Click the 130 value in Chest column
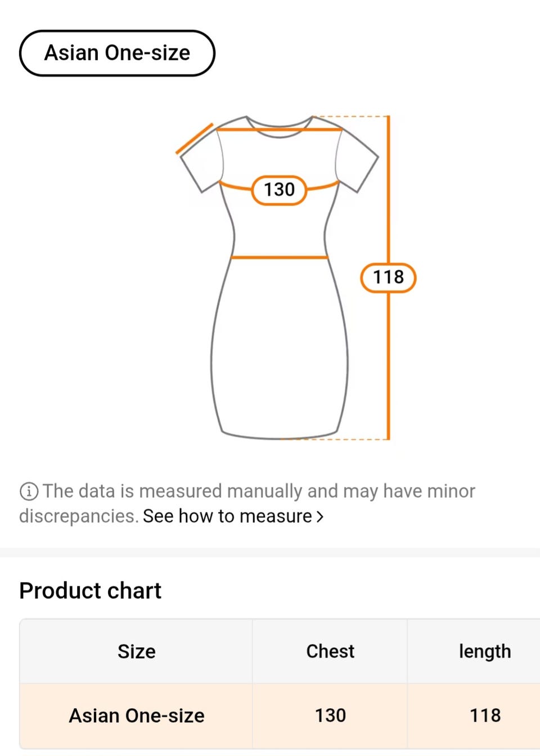 [x=330, y=715]
